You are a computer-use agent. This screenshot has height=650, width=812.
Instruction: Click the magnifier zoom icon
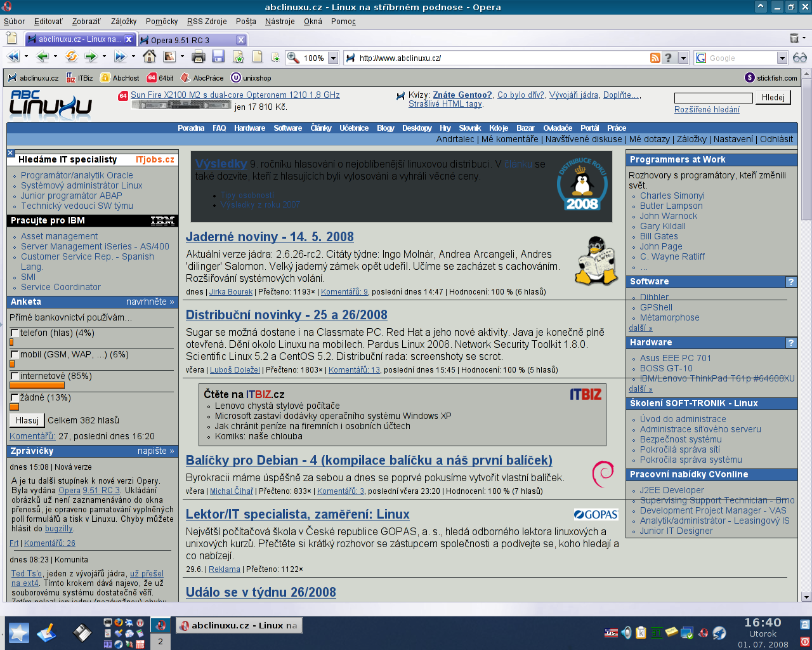pyautogui.click(x=293, y=58)
